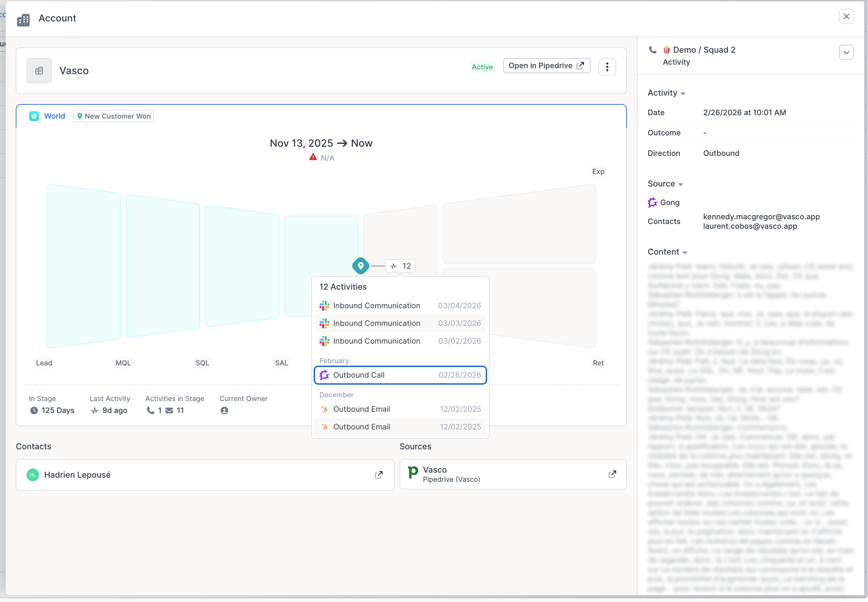Click the World globe icon
Viewport: 868px width, 602px height.
34,116
